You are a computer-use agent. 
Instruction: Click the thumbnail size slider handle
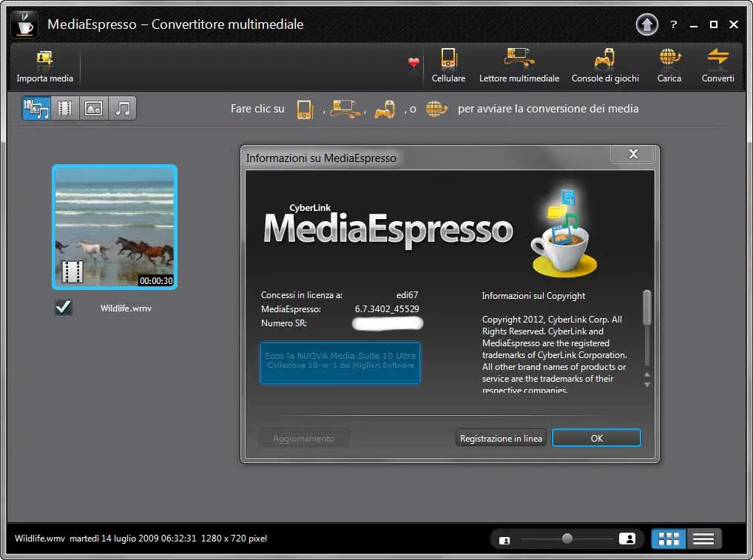coord(567,539)
